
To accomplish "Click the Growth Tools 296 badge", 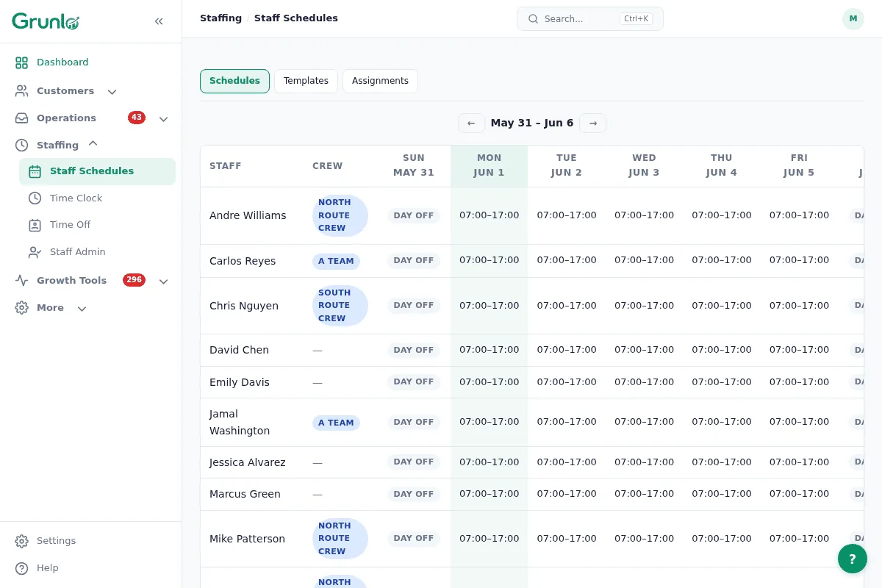I will pyautogui.click(x=135, y=280).
